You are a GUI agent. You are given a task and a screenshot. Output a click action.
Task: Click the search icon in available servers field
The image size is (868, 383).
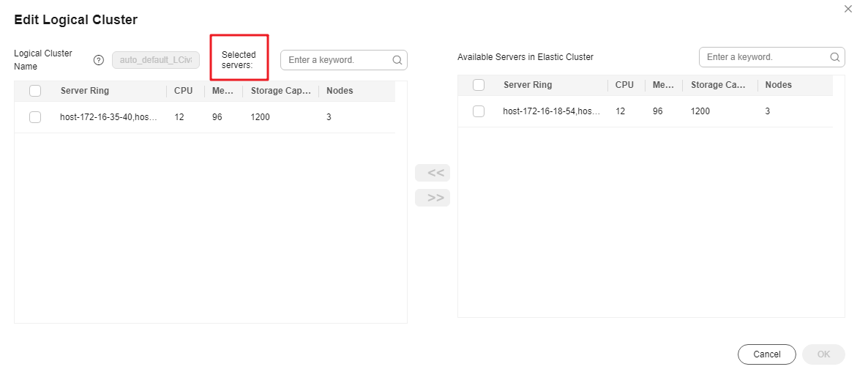pos(834,57)
